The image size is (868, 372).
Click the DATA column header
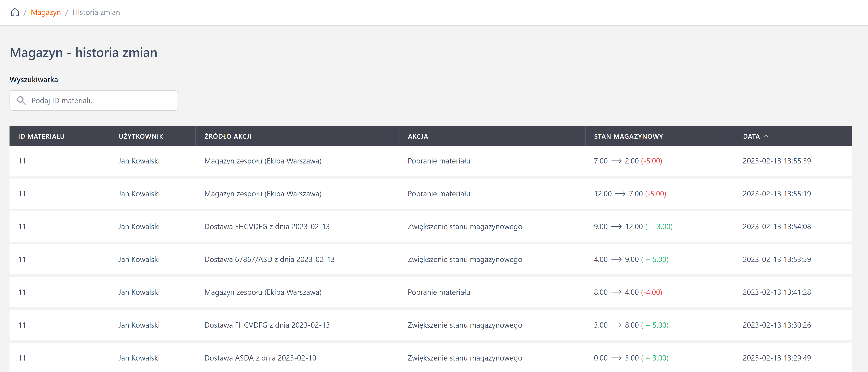(x=751, y=136)
